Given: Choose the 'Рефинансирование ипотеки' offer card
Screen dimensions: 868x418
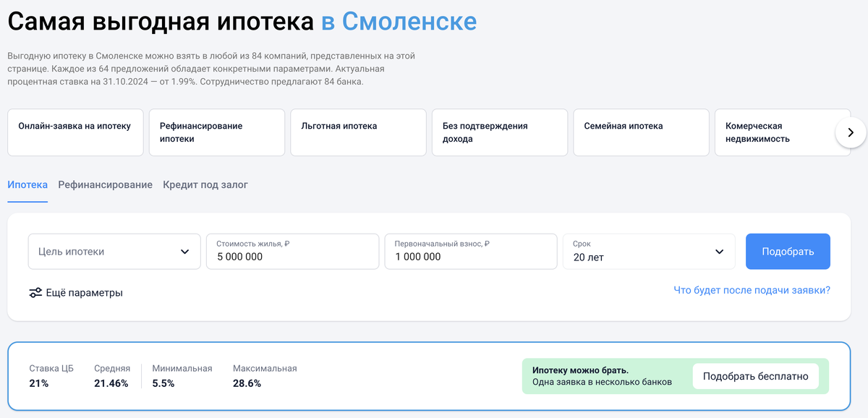Looking at the screenshot, I should (216, 132).
